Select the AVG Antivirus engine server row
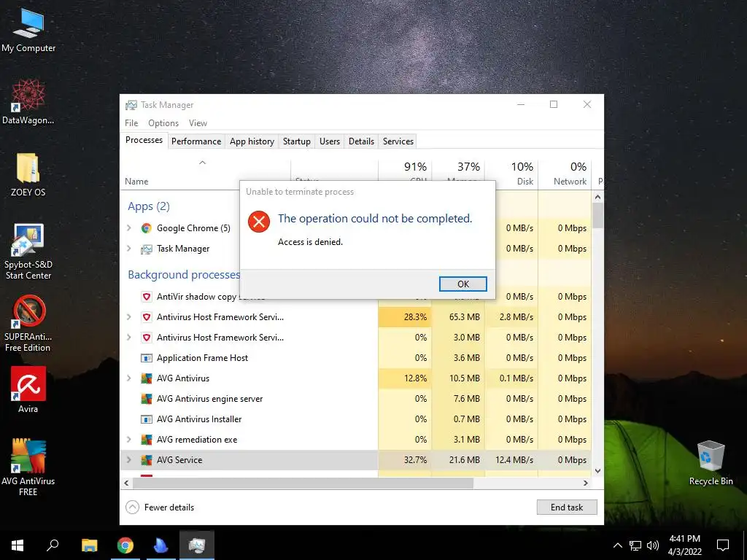The width and height of the screenshot is (747, 560). 356,399
